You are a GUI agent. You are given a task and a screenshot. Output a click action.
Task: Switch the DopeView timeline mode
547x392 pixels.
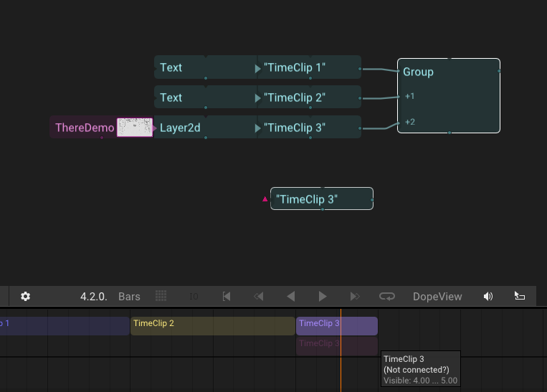(x=437, y=296)
